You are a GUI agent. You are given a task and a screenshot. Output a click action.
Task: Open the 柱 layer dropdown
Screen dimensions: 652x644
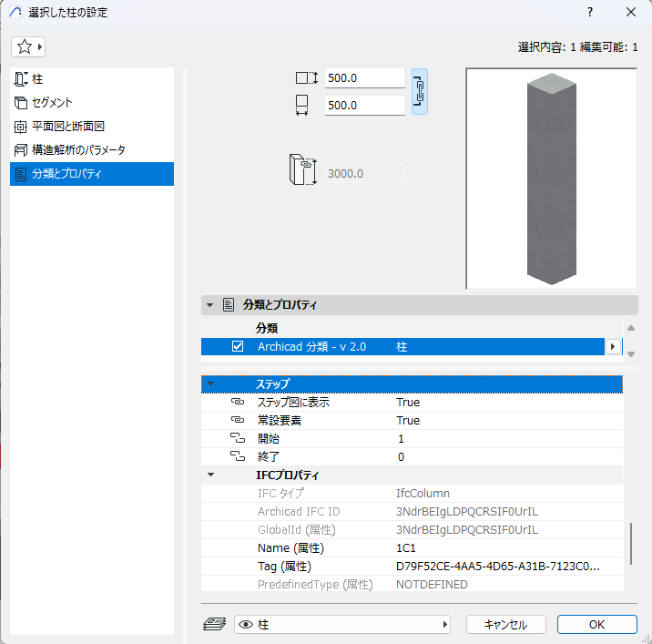(342, 624)
